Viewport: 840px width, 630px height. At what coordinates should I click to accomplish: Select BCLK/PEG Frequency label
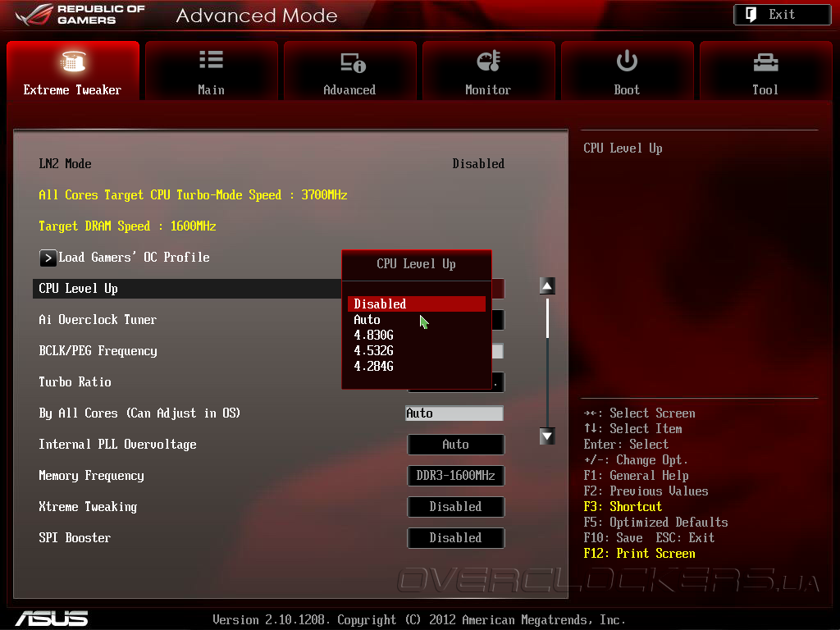point(98,351)
